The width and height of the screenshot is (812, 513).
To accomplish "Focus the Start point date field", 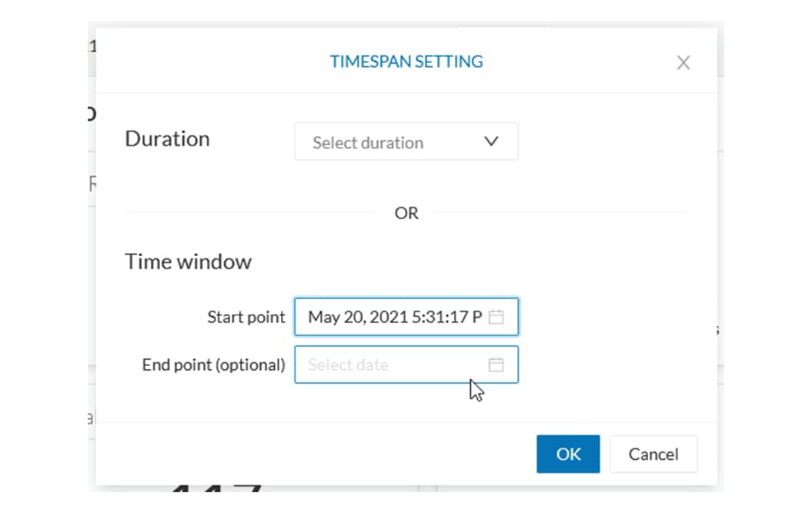I will [393, 317].
